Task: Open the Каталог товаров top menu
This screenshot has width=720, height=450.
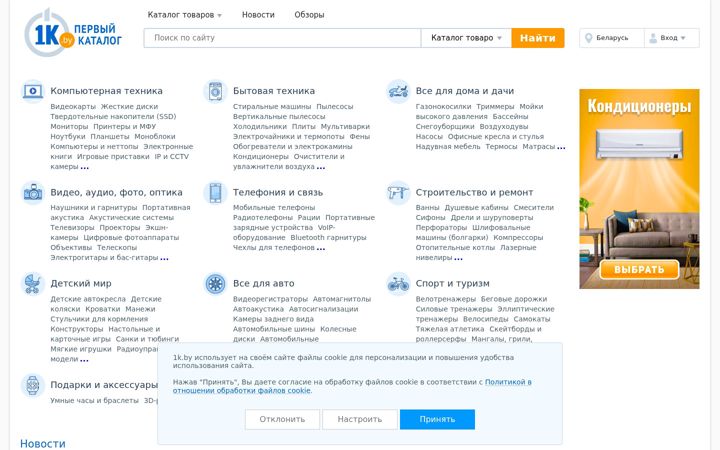Action: [185, 15]
